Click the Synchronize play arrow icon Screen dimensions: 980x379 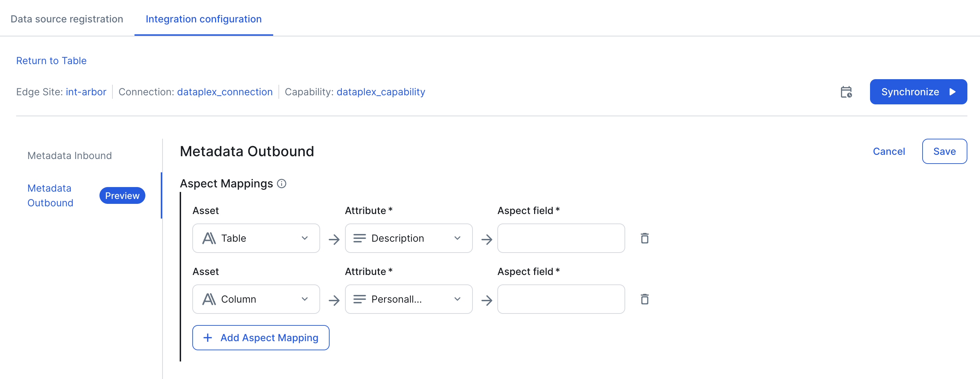pyautogui.click(x=953, y=92)
